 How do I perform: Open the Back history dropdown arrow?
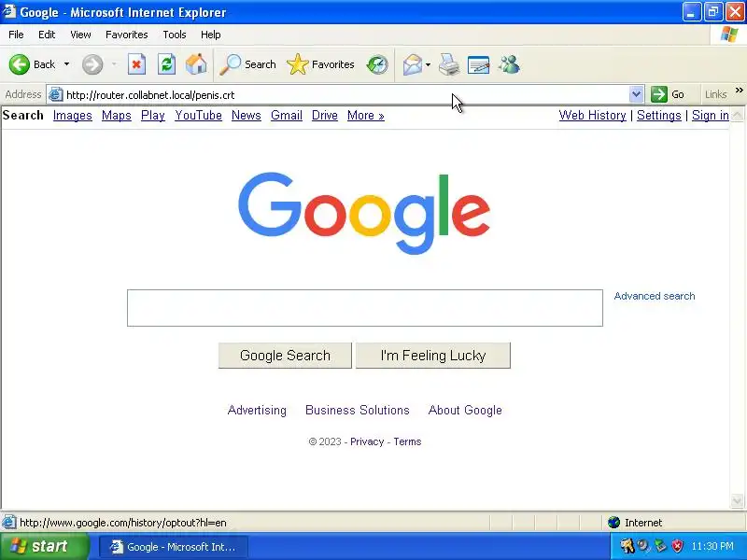tap(66, 64)
